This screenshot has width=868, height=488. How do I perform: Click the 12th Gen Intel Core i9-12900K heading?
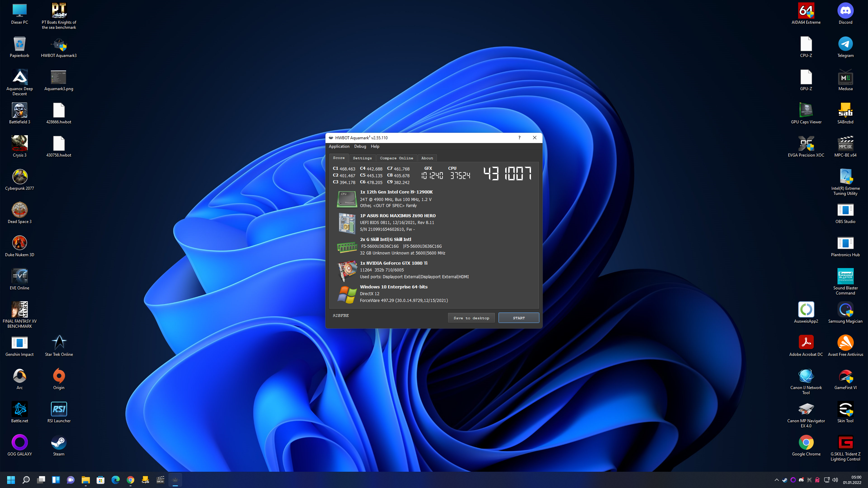pyautogui.click(x=396, y=192)
